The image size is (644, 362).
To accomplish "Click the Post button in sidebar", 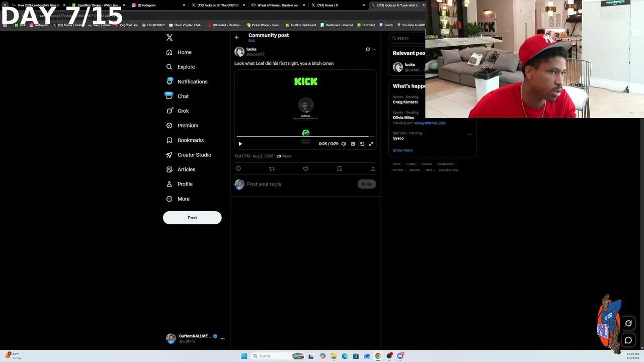I will [192, 218].
